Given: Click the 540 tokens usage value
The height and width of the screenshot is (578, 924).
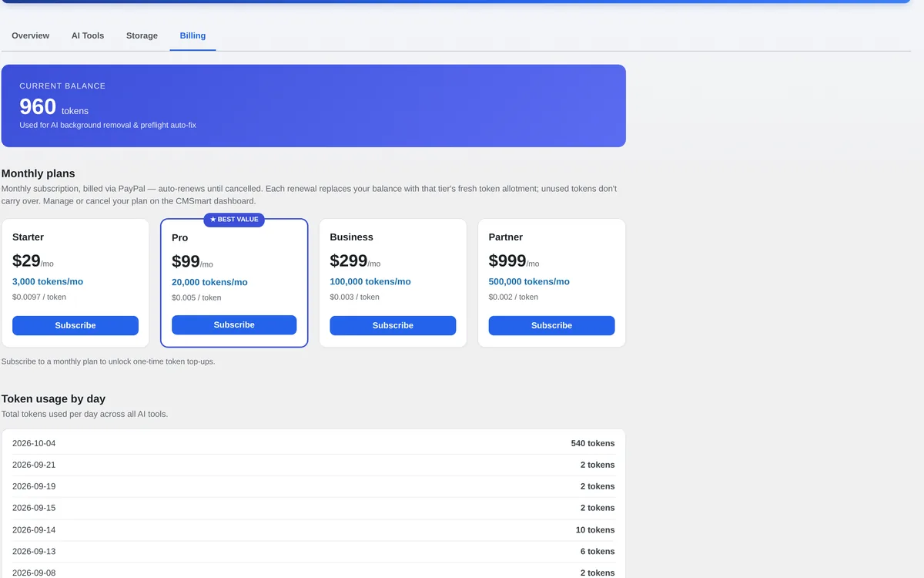Looking at the screenshot, I should click(593, 443).
